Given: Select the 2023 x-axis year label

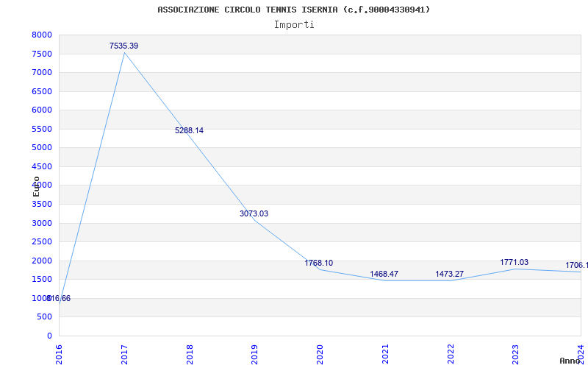Looking at the screenshot, I should (x=516, y=355).
